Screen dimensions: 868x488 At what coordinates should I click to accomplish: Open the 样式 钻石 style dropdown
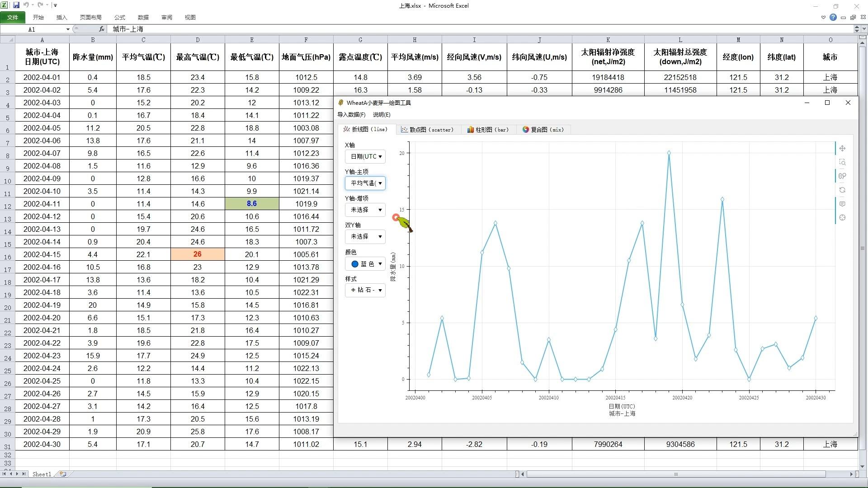pyautogui.click(x=365, y=290)
